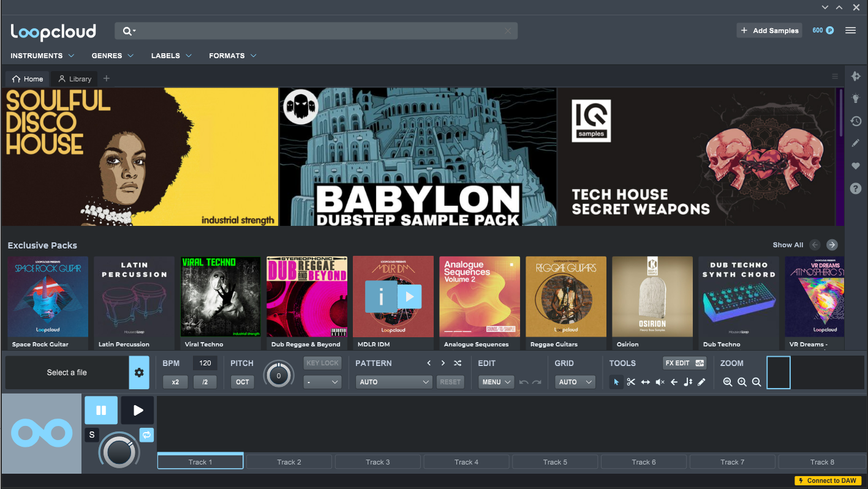
Task: Click the redo arrow in Edit
Action: pyautogui.click(x=537, y=382)
